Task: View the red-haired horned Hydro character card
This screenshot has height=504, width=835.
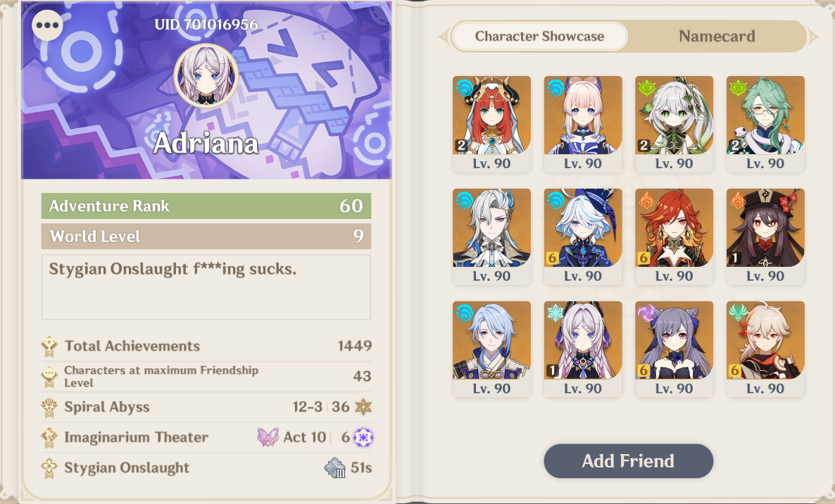Action: tap(491, 124)
